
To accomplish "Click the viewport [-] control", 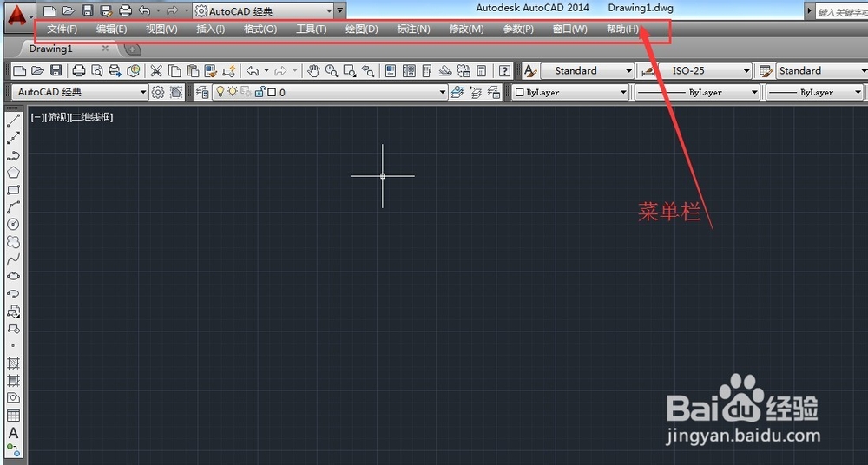I will tap(36, 117).
